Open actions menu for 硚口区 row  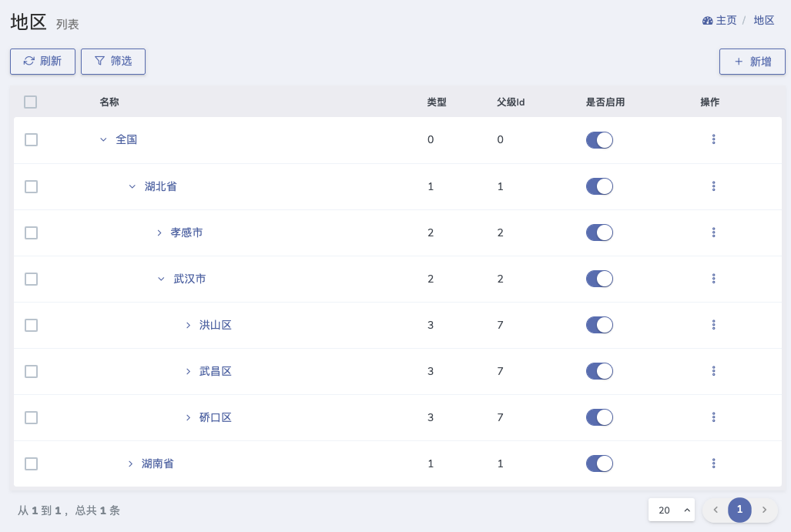(x=713, y=417)
